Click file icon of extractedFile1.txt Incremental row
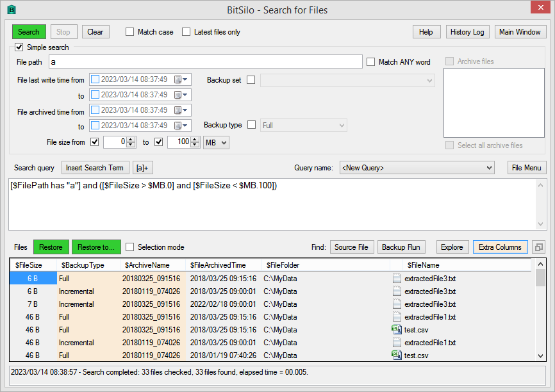 click(397, 342)
